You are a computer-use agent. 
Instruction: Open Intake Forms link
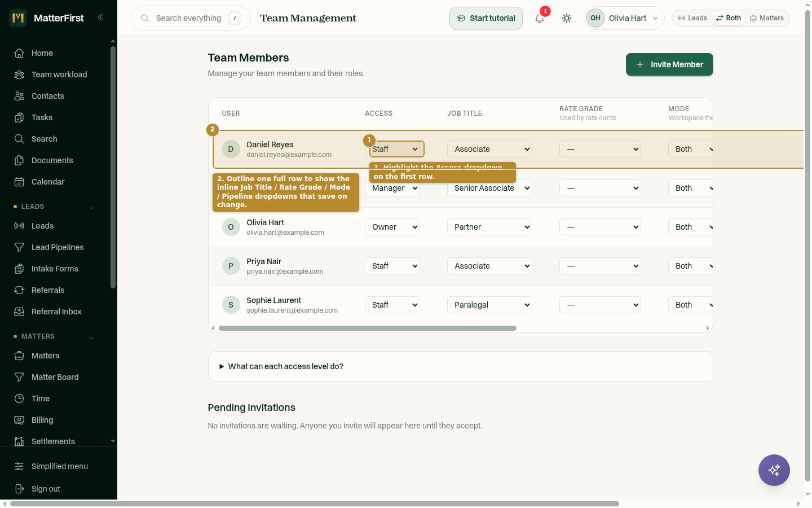(55, 269)
